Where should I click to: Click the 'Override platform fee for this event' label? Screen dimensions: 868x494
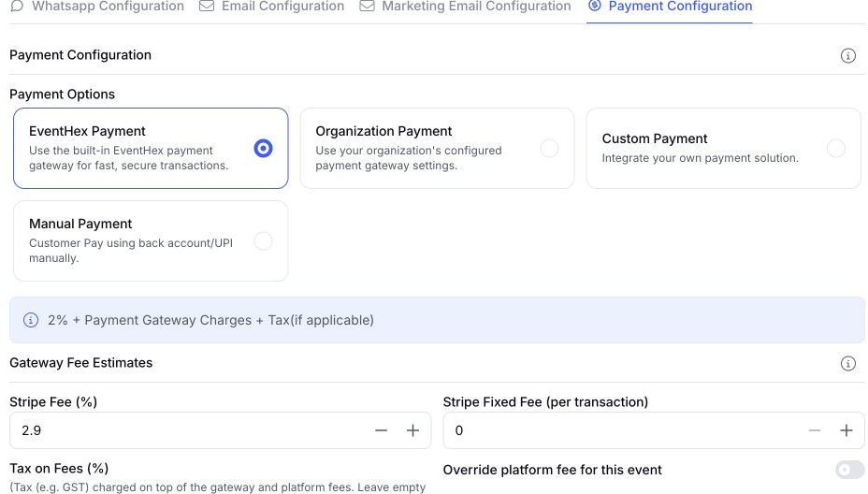click(x=552, y=470)
